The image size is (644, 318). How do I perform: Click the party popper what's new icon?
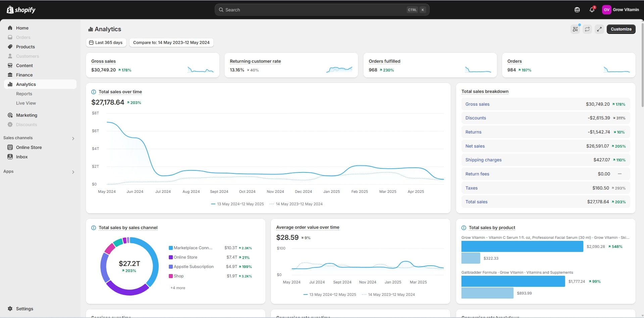[x=575, y=29]
